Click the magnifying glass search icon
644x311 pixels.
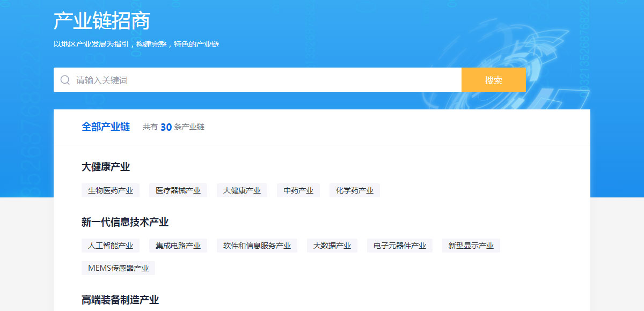[65, 79]
